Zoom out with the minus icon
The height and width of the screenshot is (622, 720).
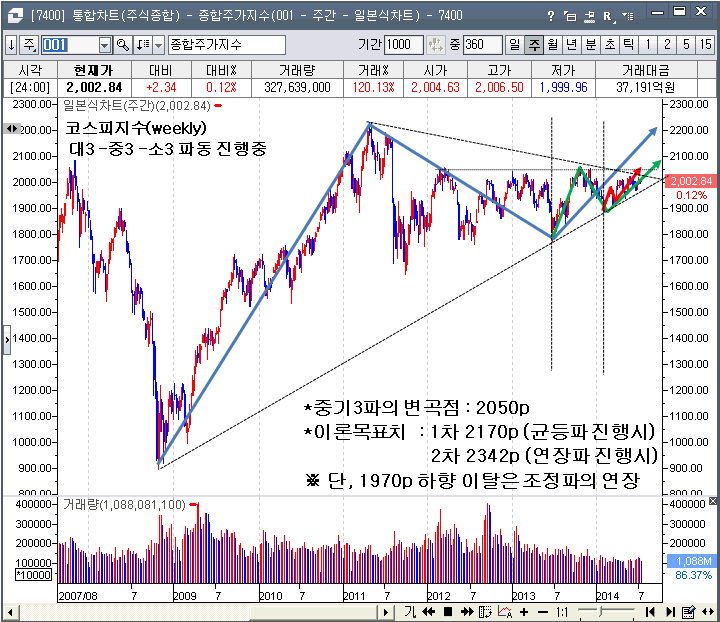tap(543, 612)
